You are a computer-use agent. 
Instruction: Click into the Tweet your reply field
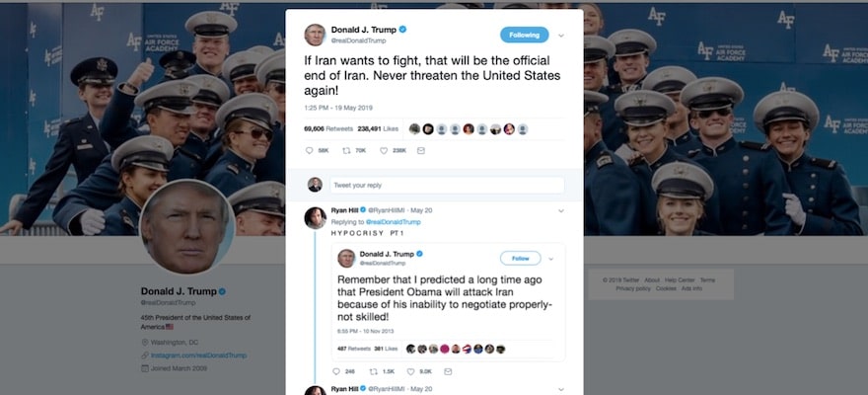(447, 185)
